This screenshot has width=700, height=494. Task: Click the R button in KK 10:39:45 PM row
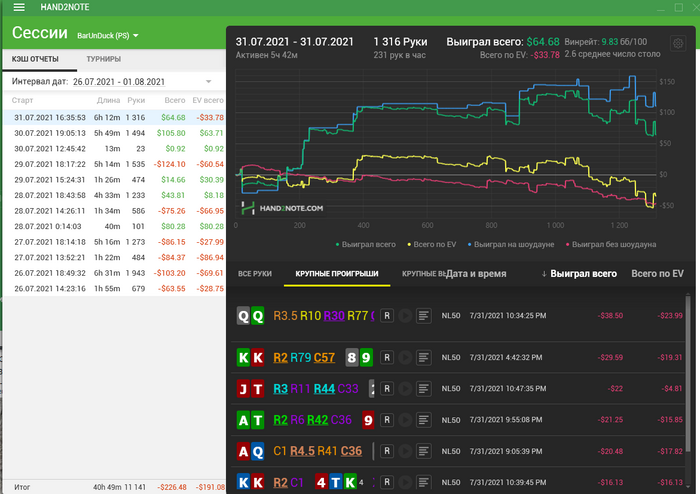coord(387,482)
